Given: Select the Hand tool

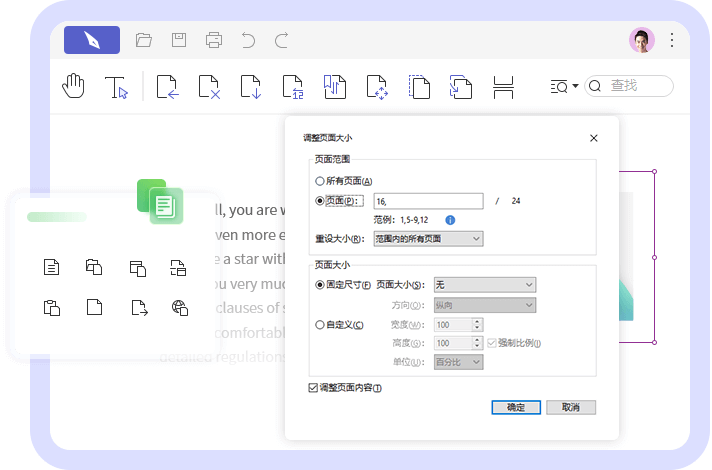Looking at the screenshot, I should pyautogui.click(x=74, y=86).
